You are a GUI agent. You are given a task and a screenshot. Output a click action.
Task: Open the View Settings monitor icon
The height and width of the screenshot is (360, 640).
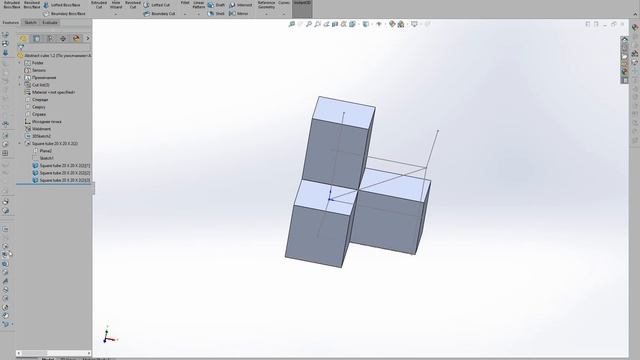pyautogui.click(x=414, y=24)
